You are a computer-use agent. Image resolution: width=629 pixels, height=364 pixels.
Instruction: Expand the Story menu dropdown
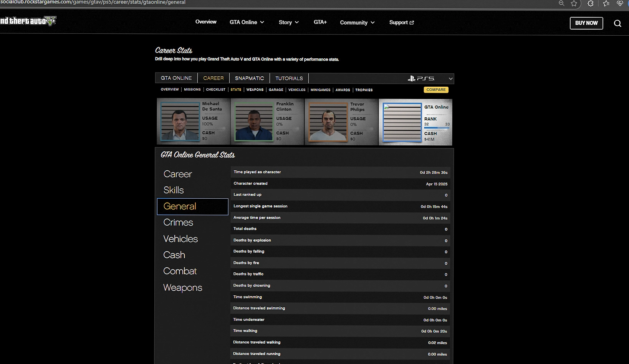288,22
